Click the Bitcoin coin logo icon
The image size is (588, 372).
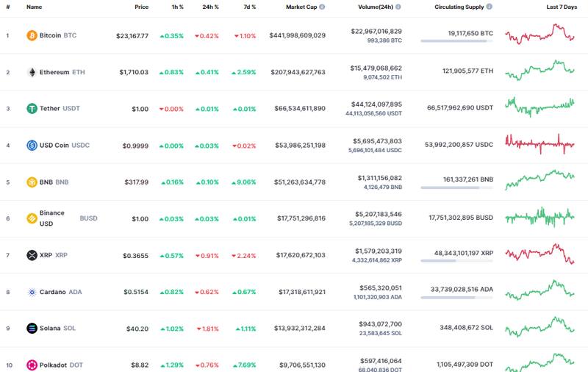click(32, 35)
